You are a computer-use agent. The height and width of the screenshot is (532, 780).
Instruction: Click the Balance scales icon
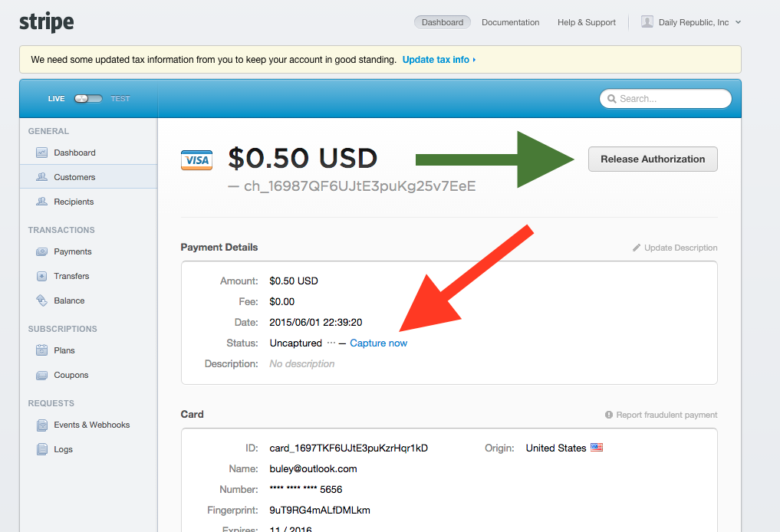tap(41, 300)
